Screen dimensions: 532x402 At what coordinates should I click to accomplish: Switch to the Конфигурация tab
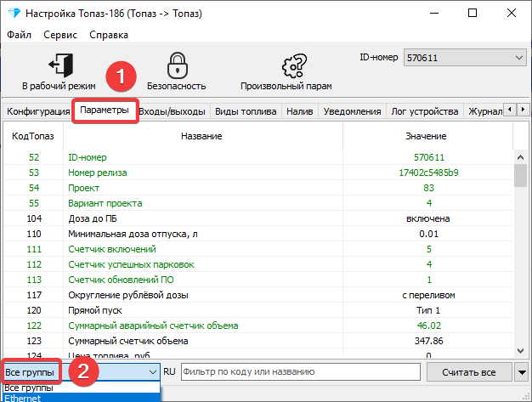(x=38, y=111)
